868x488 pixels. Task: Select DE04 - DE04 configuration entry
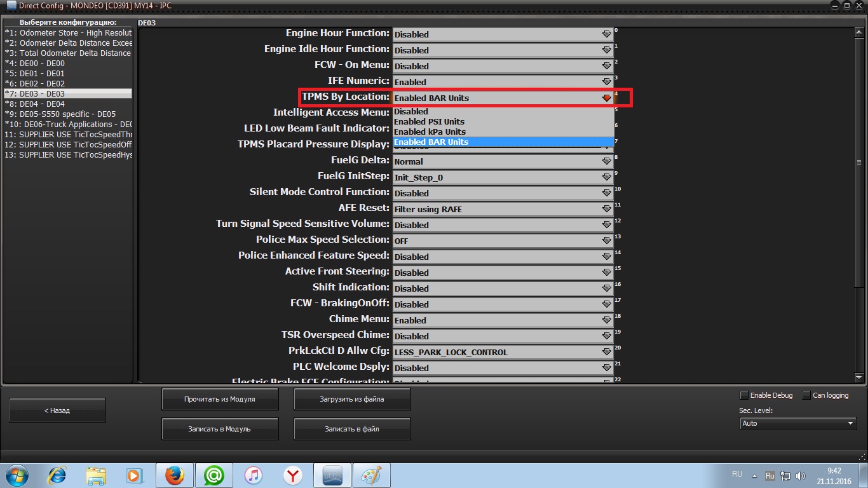click(42, 104)
